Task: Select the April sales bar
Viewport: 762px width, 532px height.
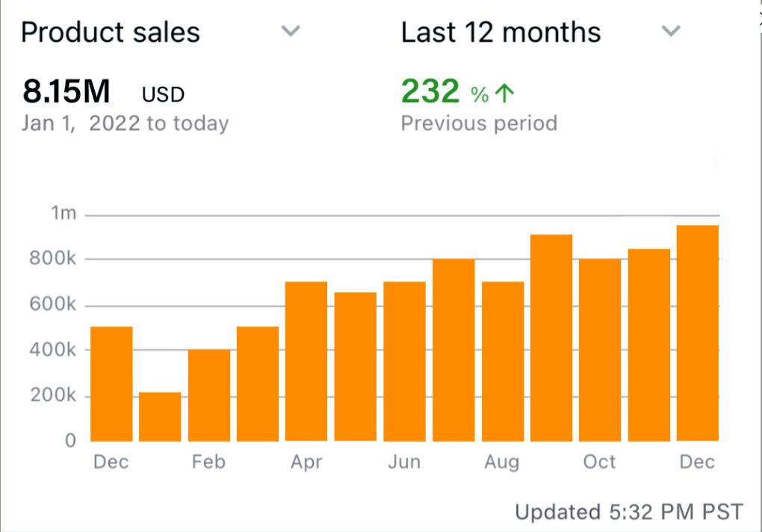Action: pos(306,361)
